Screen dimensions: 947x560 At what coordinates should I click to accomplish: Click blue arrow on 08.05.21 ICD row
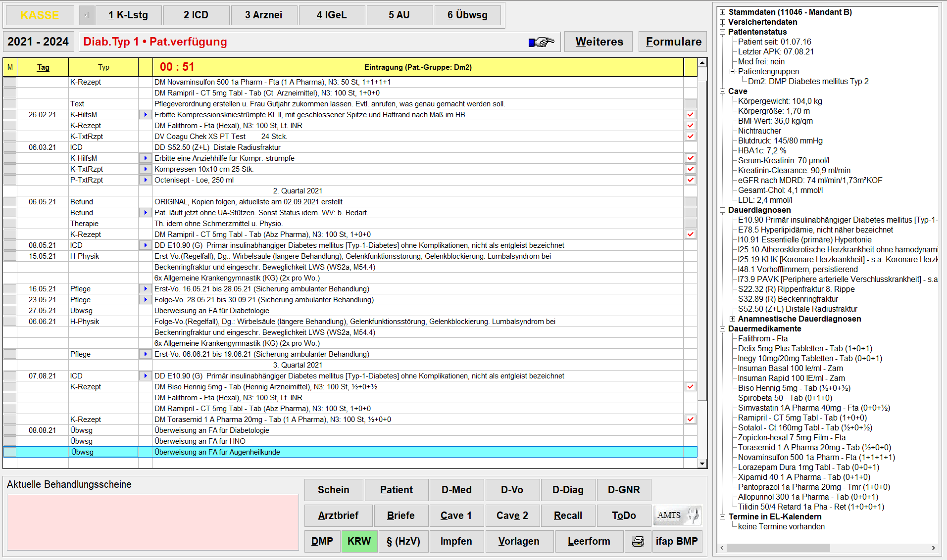[x=145, y=245]
